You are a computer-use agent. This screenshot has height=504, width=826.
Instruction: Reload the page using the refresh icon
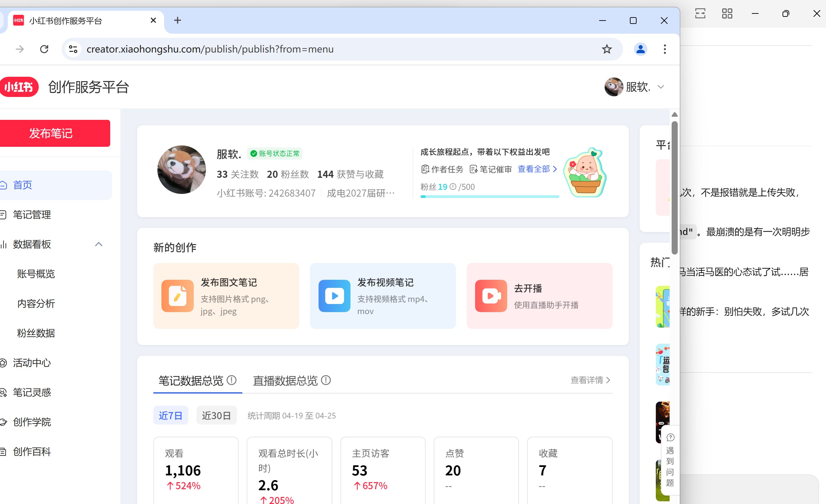coord(44,49)
